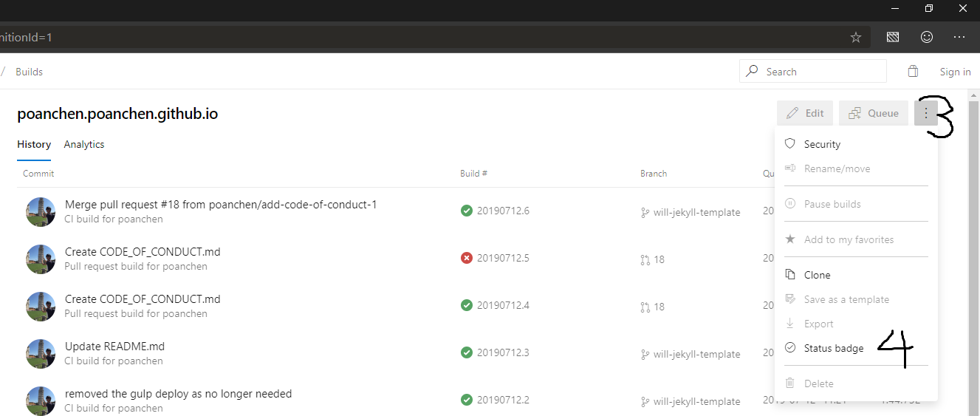The height and width of the screenshot is (416, 980).
Task: Click the Build # column header
Action: pos(473,174)
